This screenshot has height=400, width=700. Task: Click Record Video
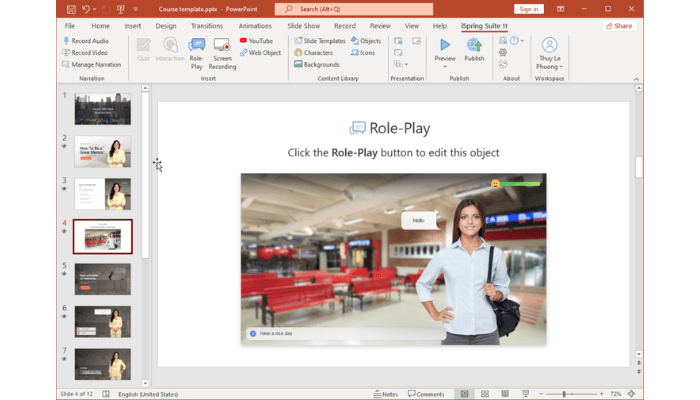pos(85,53)
